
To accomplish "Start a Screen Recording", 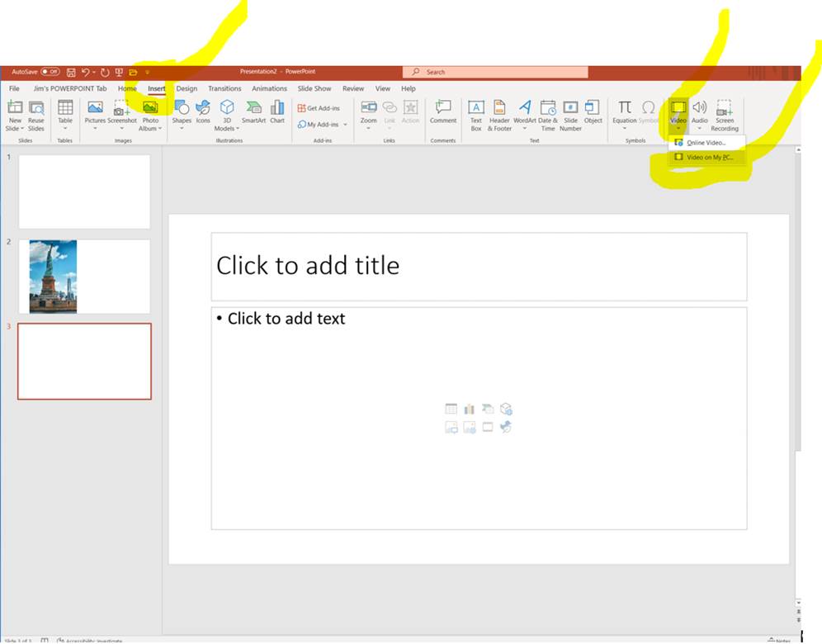I will coord(725,114).
